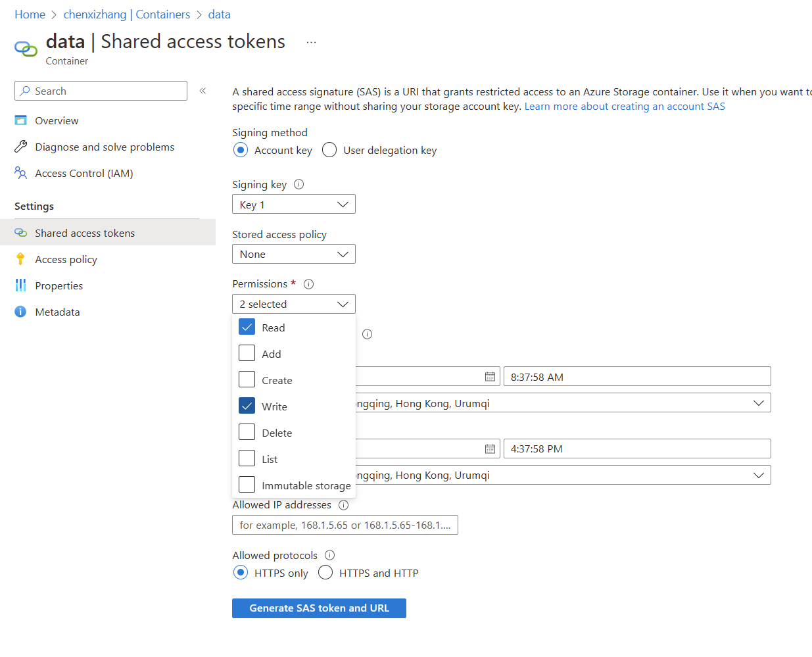Uncheck the Write permission
Screen dimensions: 812x657
point(247,406)
